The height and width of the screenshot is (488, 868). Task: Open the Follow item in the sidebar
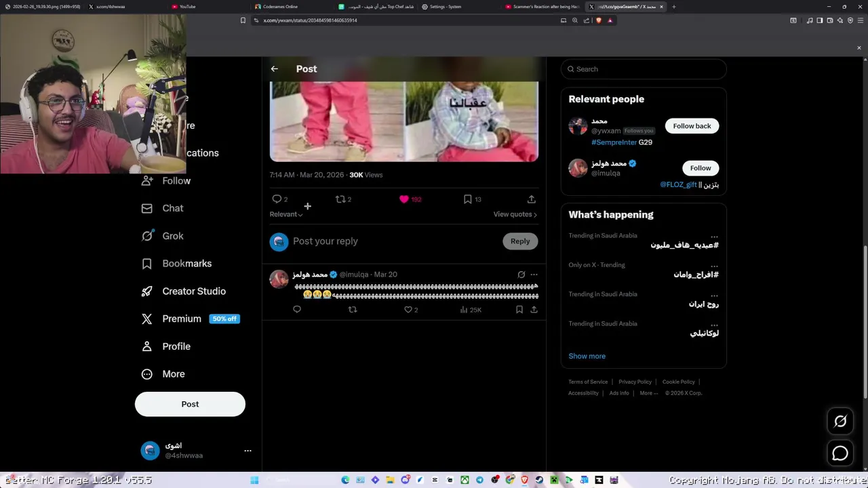pos(166,181)
